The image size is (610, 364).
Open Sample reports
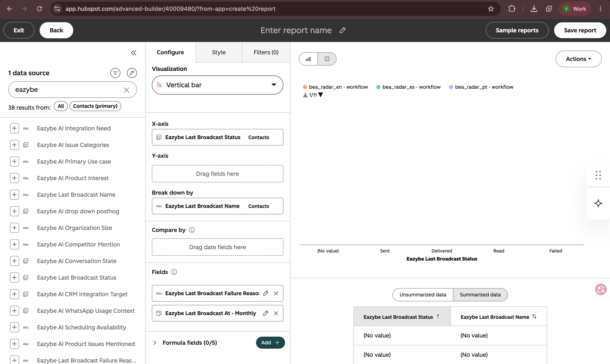(517, 30)
